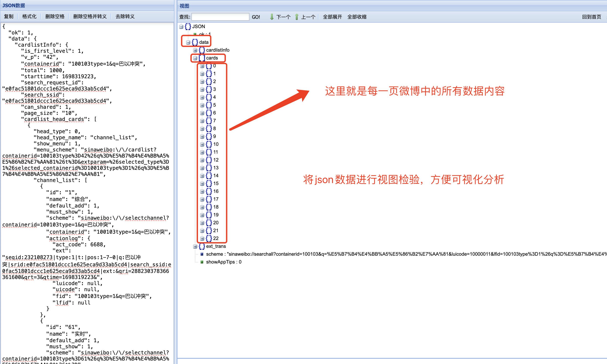This screenshot has width=607, height=364.
Task: Collapse the root JSON node
Action: click(x=181, y=27)
